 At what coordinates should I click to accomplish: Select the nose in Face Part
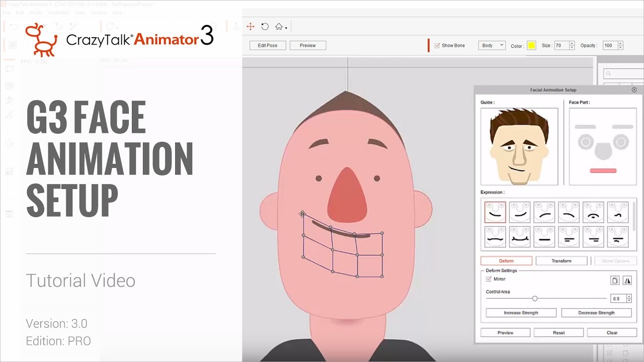click(603, 152)
